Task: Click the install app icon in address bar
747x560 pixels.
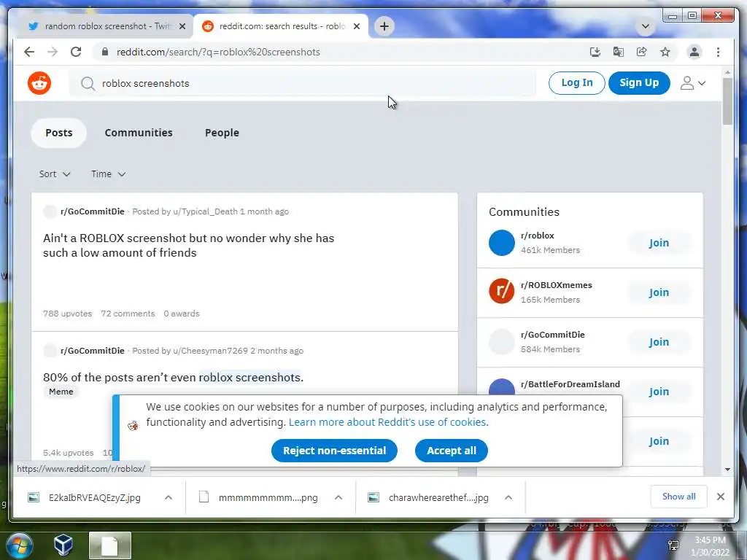Action: (595, 52)
